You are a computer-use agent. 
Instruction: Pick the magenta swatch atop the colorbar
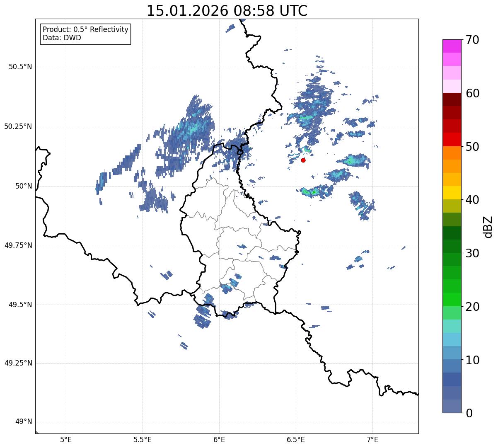coord(452,46)
